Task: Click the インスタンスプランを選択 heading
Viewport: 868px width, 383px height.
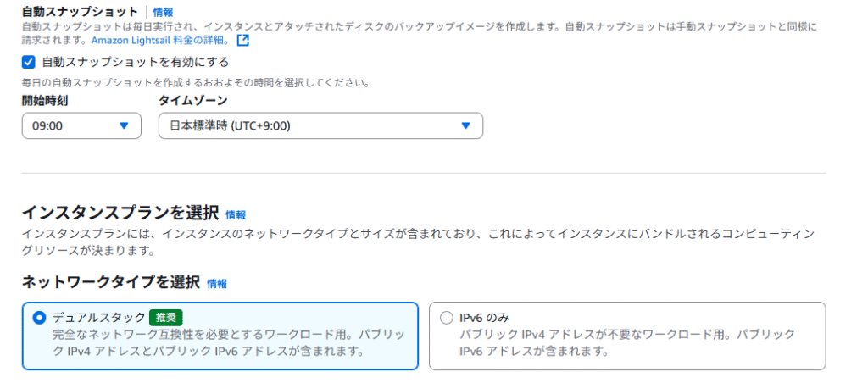Action: [120, 214]
